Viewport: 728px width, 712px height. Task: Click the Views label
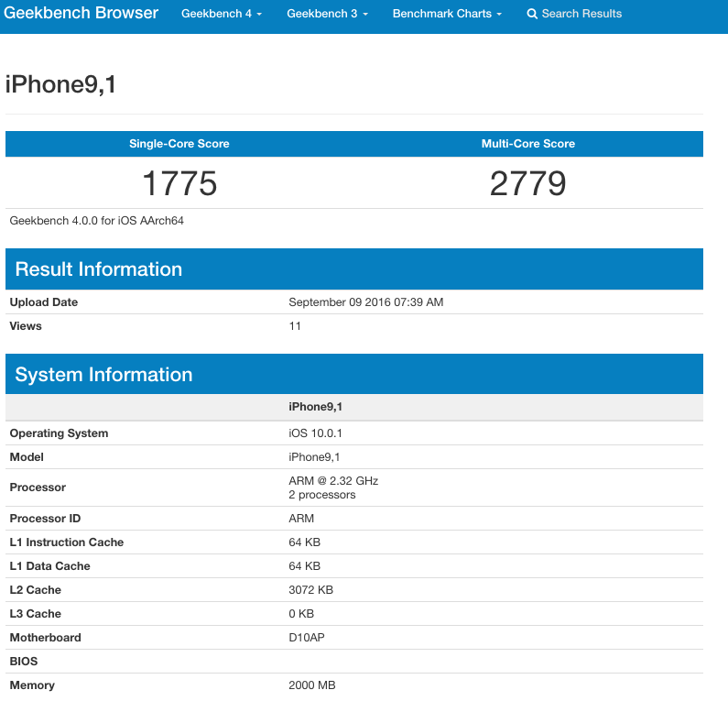click(26, 326)
